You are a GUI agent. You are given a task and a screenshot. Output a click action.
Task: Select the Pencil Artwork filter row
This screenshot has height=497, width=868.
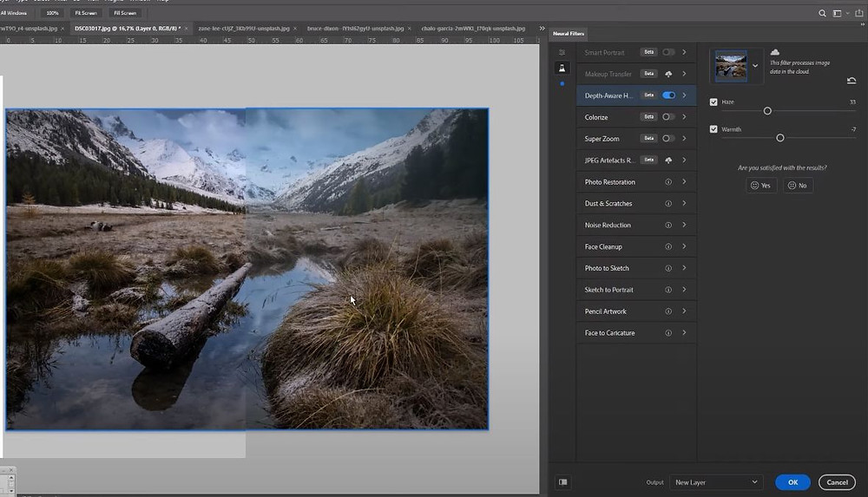[x=636, y=311]
